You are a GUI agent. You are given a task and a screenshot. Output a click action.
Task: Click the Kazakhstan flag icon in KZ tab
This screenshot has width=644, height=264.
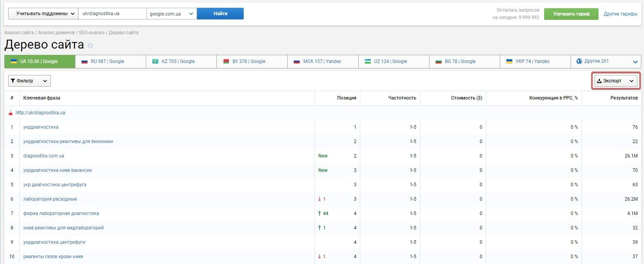coord(155,61)
